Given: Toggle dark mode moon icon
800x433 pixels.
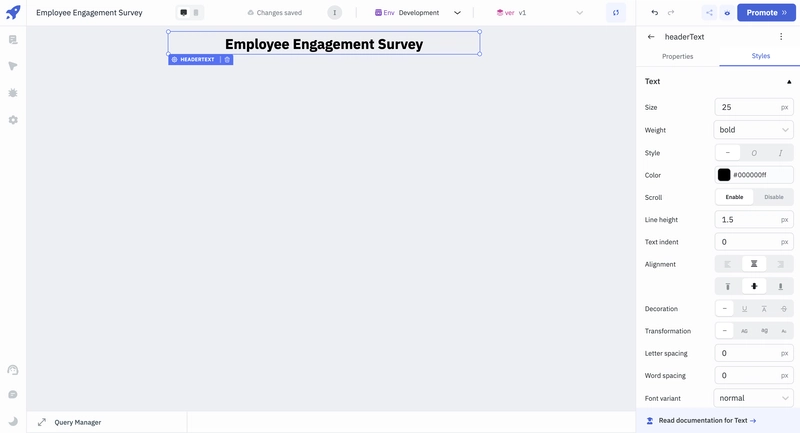Looking at the screenshot, I should pyautogui.click(x=13, y=421).
